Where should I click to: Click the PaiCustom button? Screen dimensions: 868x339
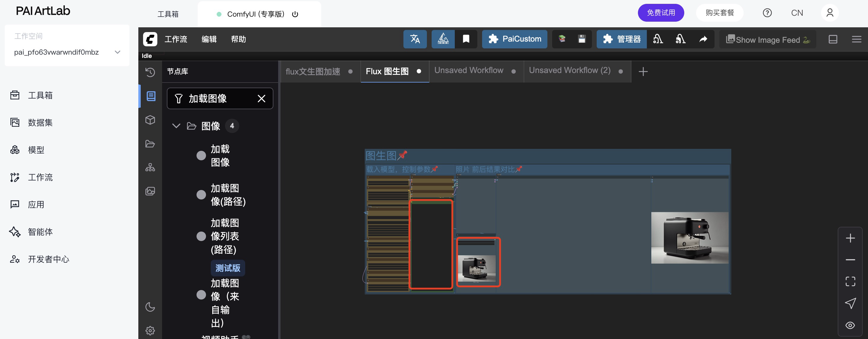tap(514, 39)
